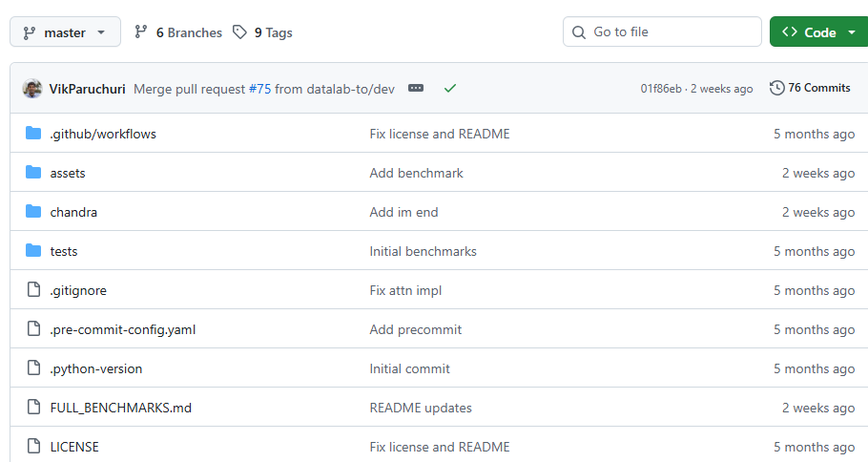
Task: Open the .github/workflows folder
Action: (x=103, y=134)
